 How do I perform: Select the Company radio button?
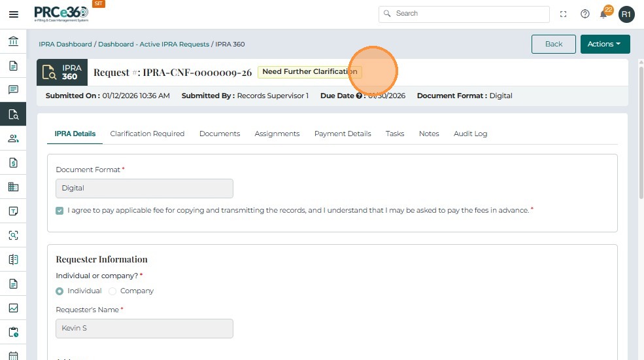112,291
